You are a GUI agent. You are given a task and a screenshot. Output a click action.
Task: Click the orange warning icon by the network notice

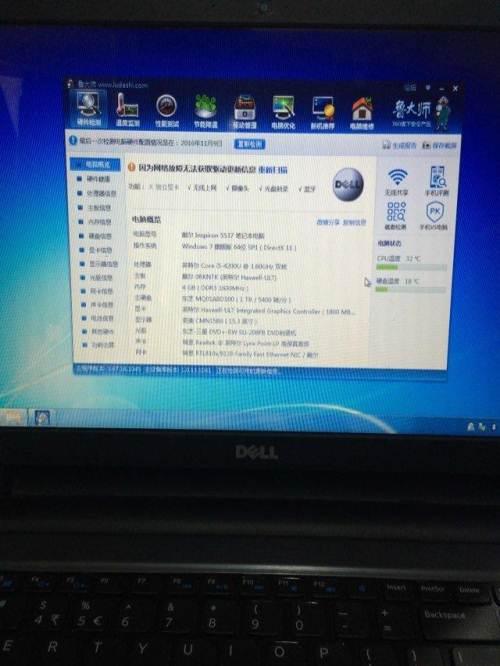tap(132, 167)
